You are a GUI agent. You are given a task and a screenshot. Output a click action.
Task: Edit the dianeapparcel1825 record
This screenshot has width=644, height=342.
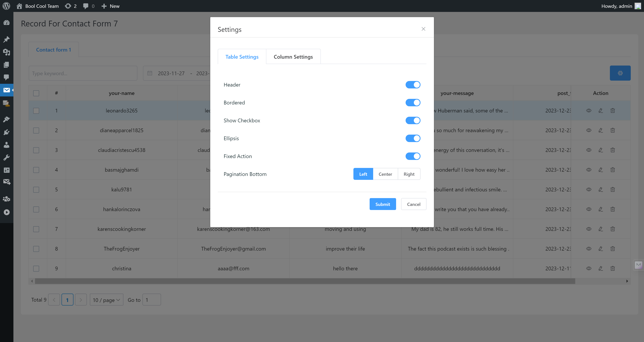coord(601,130)
